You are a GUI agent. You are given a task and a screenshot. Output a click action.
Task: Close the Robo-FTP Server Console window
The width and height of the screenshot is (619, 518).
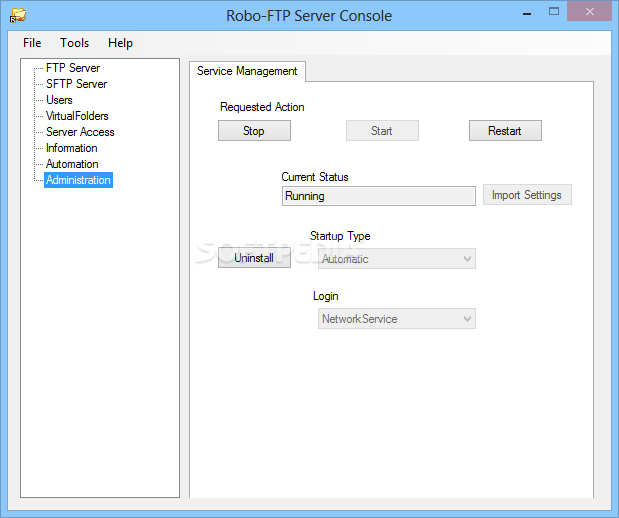[589, 11]
